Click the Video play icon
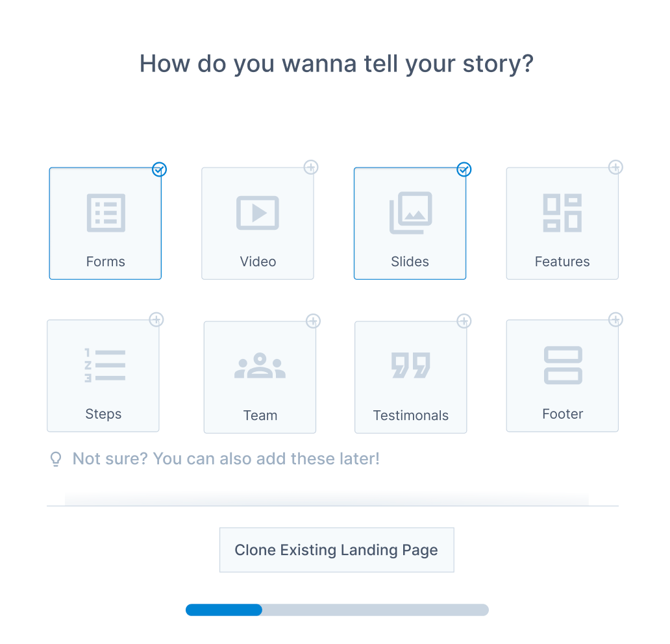Screen dimensions: 670x644 258,212
